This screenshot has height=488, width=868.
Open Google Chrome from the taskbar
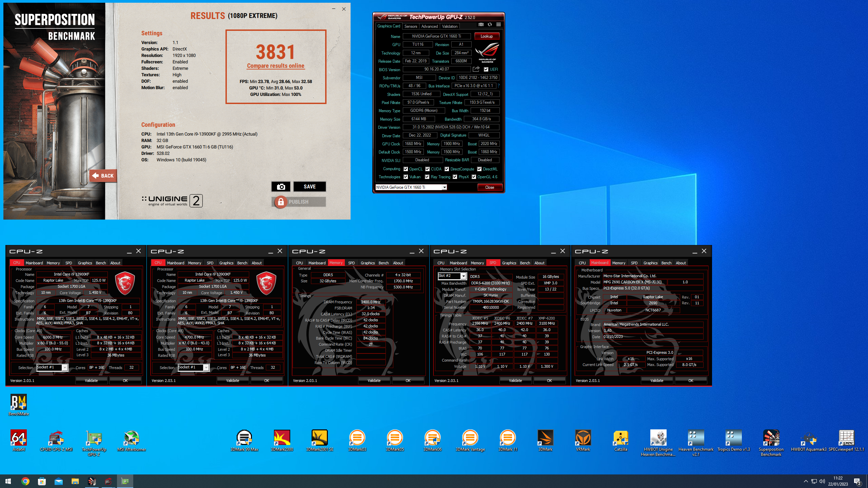25,481
